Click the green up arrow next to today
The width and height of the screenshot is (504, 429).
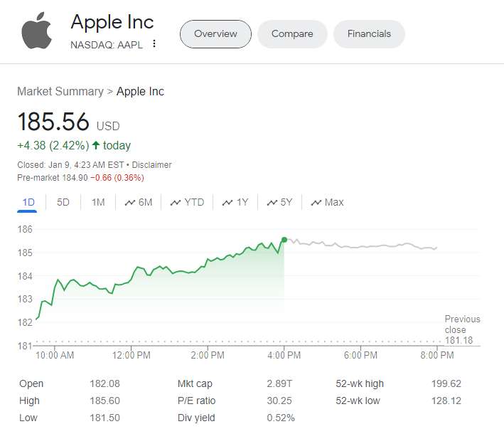tap(95, 145)
